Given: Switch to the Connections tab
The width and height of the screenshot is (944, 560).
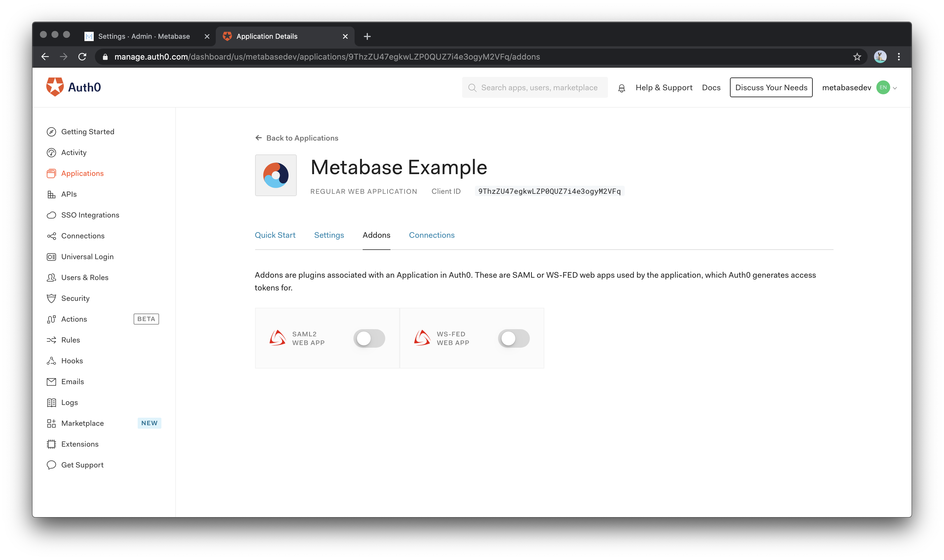Looking at the screenshot, I should pos(432,235).
